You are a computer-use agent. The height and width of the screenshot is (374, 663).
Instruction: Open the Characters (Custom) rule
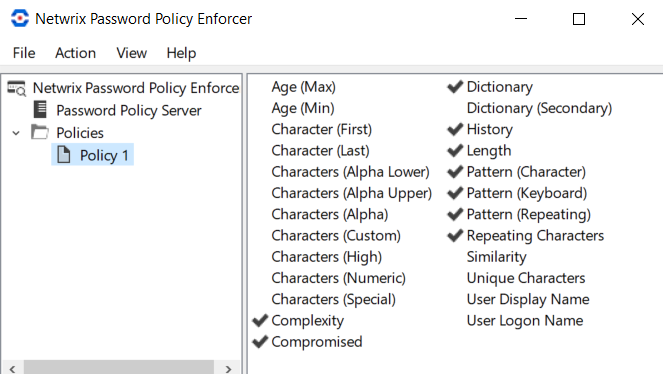336,235
